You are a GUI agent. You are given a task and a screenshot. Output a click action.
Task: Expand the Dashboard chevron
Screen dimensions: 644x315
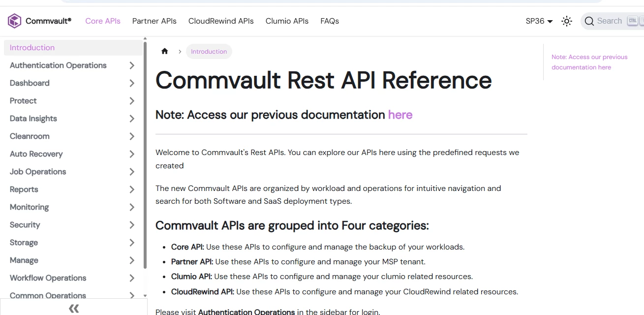pyautogui.click(x=131, y=83)
